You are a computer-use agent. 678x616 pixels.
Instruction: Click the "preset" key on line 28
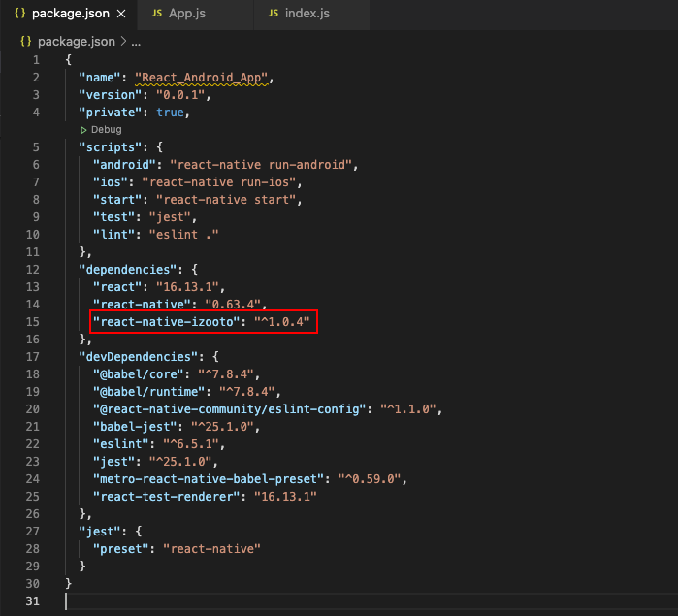pos(121,549)
